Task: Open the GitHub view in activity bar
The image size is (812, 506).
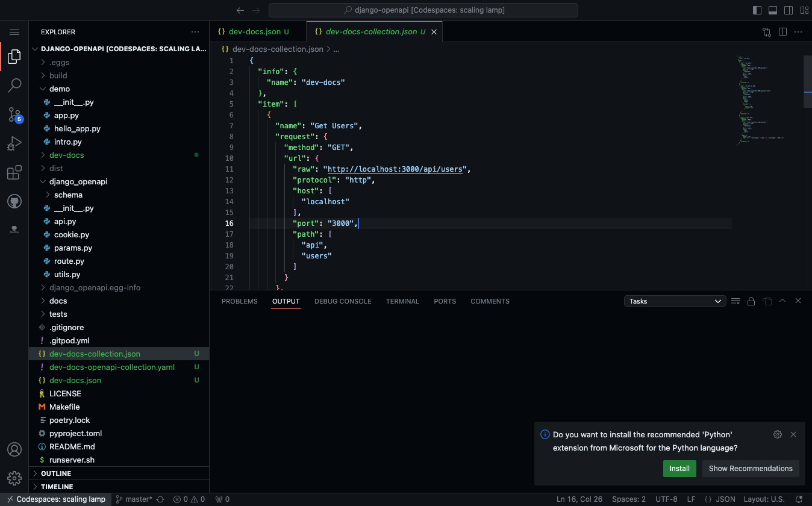Action: tap(14, 201)
